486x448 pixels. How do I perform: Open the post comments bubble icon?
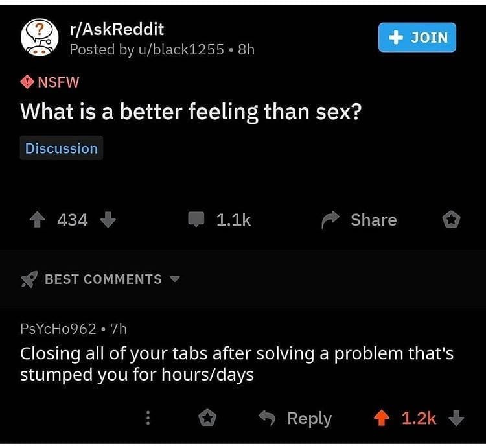[x=196, y=220]
